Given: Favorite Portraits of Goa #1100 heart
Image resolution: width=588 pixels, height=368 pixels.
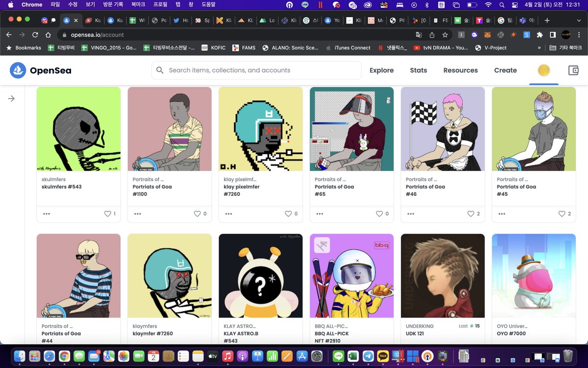Looking at the screenshot, I should tap(197, 213).
